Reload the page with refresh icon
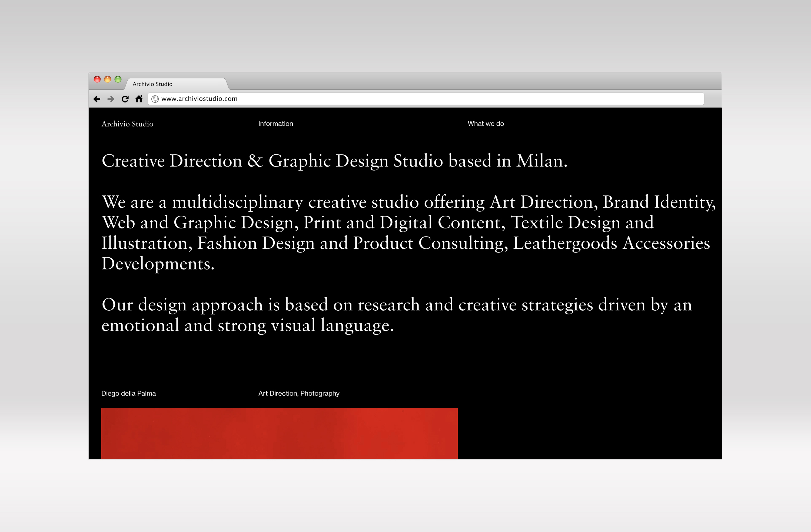811x532 pixels. tap(125, 99)
